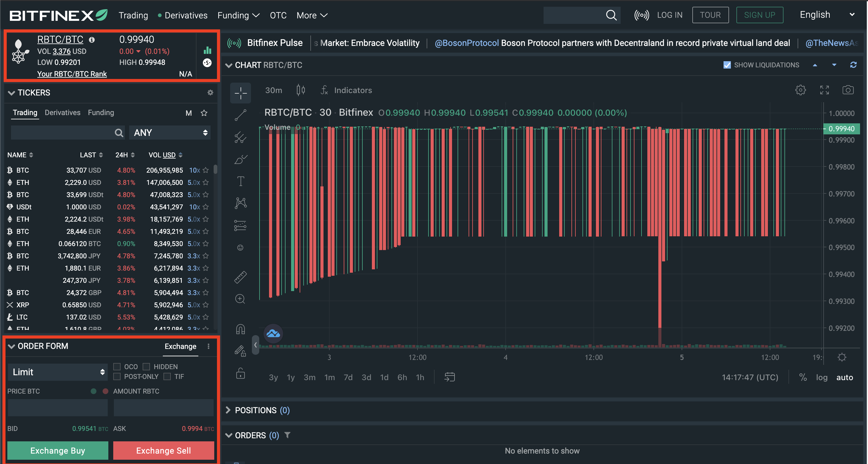Refresh the chart panel

[x=853, y=65]
